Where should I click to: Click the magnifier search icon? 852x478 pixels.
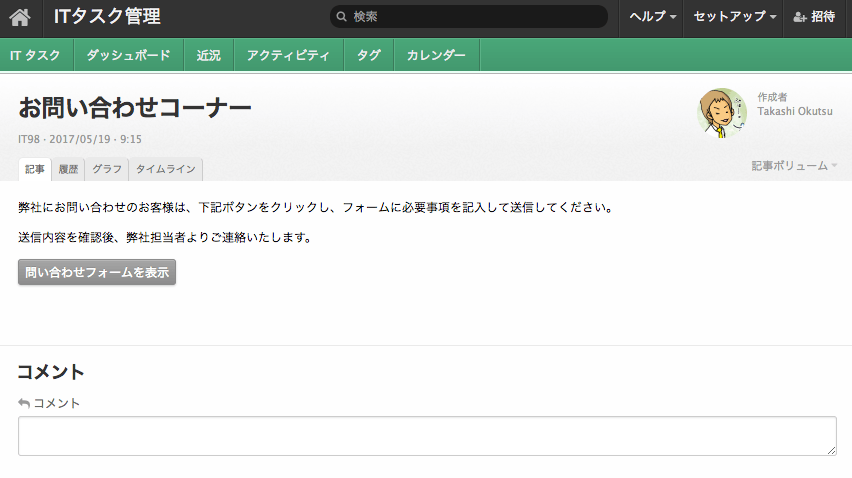tap(342, 17)
